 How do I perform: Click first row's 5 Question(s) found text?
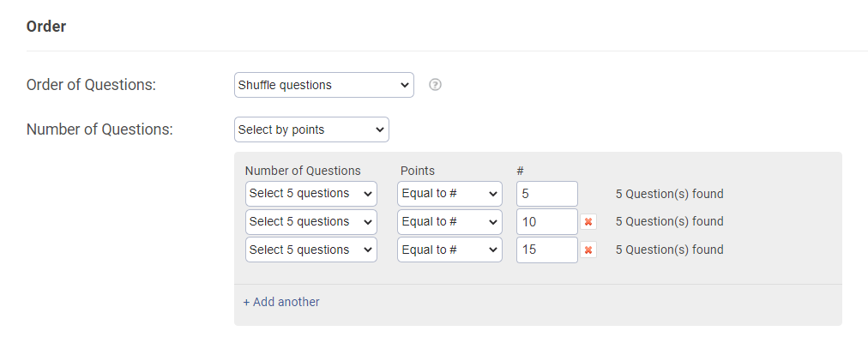click(669, 194)
